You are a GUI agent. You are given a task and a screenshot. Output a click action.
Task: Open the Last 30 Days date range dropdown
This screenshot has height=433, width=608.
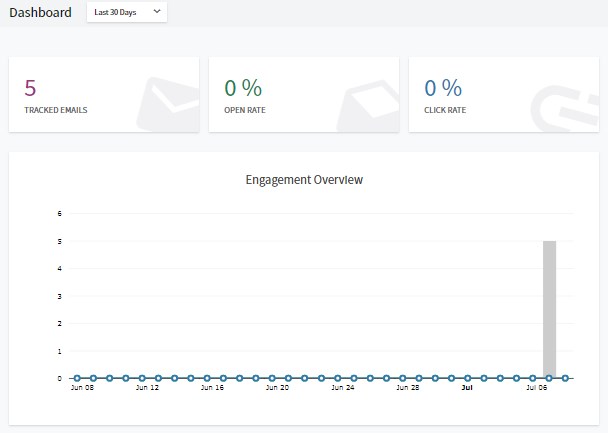(x=127, y=12)
